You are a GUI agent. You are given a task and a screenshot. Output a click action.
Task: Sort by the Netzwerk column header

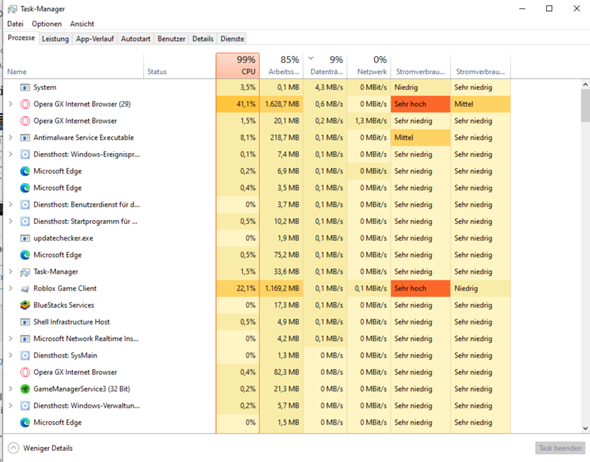click(x=369, y=66)
